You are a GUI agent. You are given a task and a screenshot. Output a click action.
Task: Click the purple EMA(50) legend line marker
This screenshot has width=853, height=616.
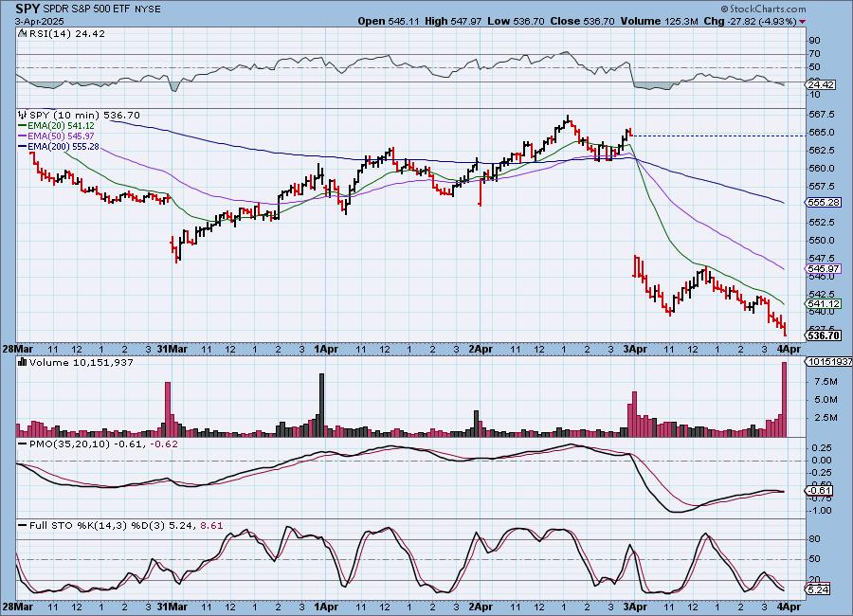(23, 136)
